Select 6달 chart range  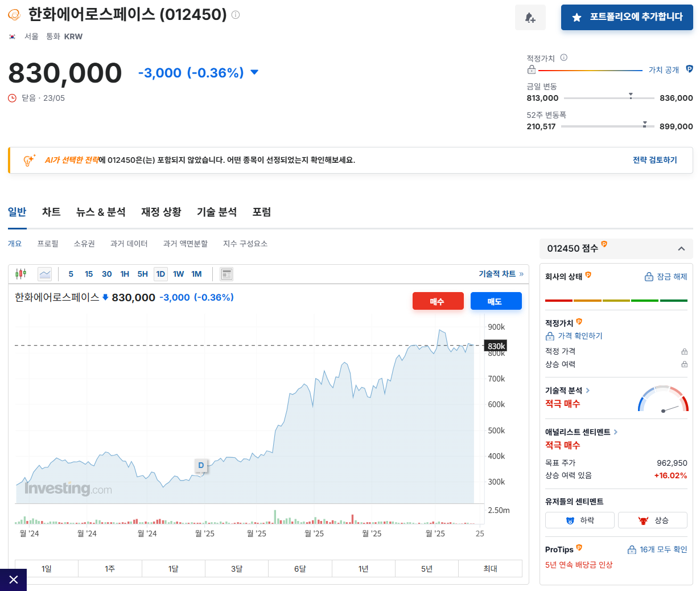(x=300, y=569)
